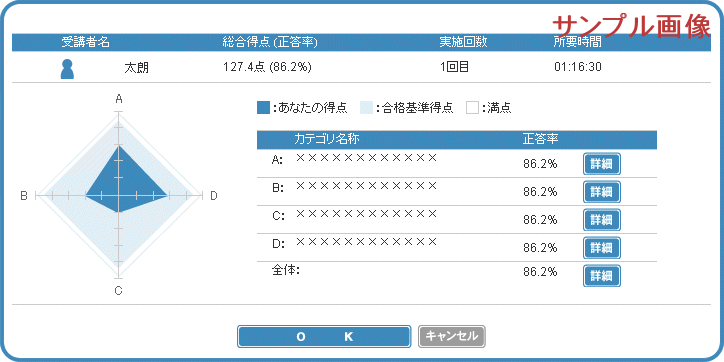
Task: Click the 正答率 table header
Action: pos(541,139)
